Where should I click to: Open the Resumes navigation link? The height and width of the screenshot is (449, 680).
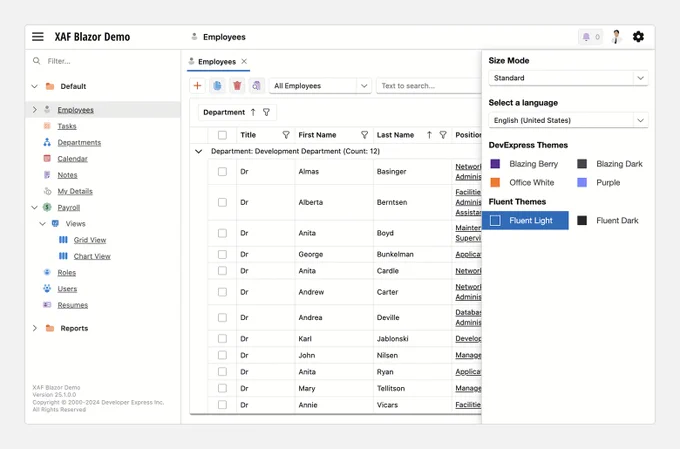pyautogui.click(x=72, y=305)
